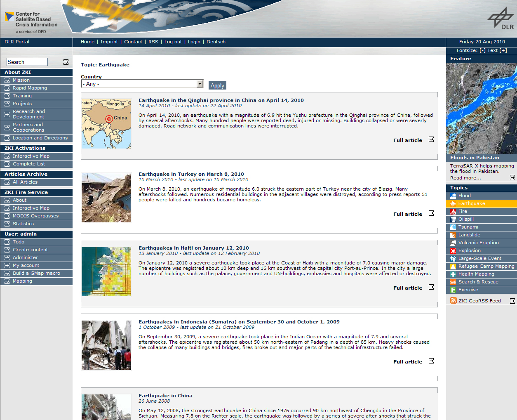Increase font size with plus control
Viewport: 517px width, 420px height.
coord(503,51)
